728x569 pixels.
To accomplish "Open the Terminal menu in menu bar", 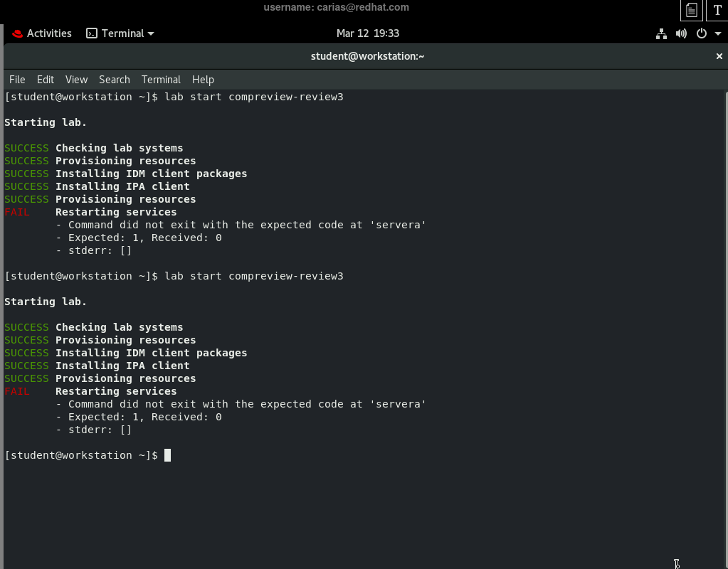I will point(161,80).
